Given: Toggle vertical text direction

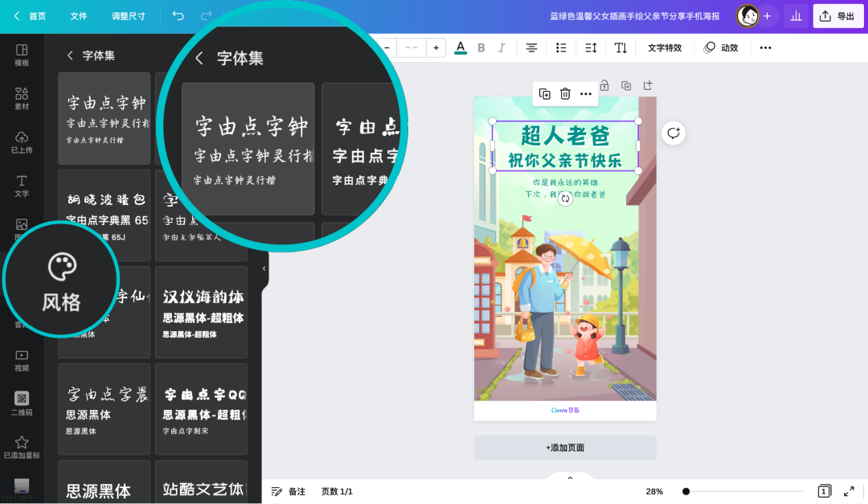Looking at the screenshot, I should pos(620,47).
